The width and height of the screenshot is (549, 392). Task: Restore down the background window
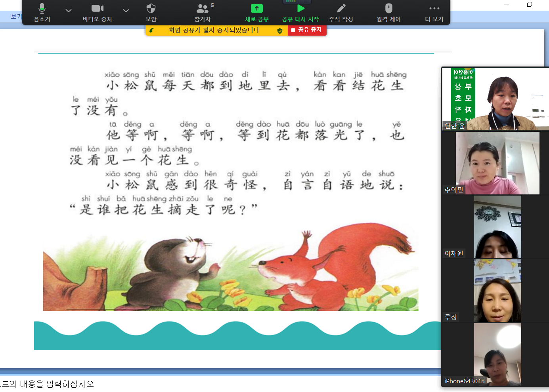[530, 4]
